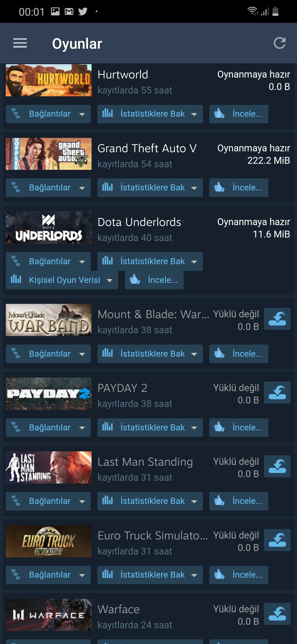297x644 pixels.
Task: Open the hamburger navigation menu
Action: coord(20,43)
